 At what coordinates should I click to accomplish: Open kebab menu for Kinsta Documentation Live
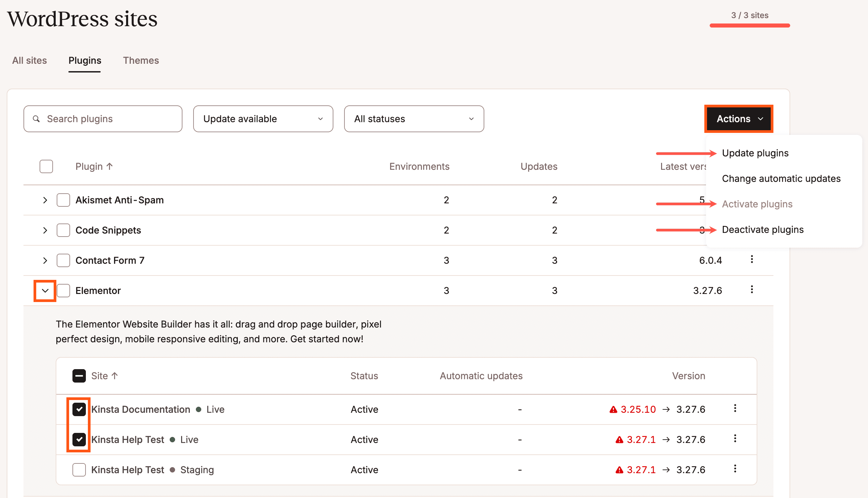tap(735, 408)
